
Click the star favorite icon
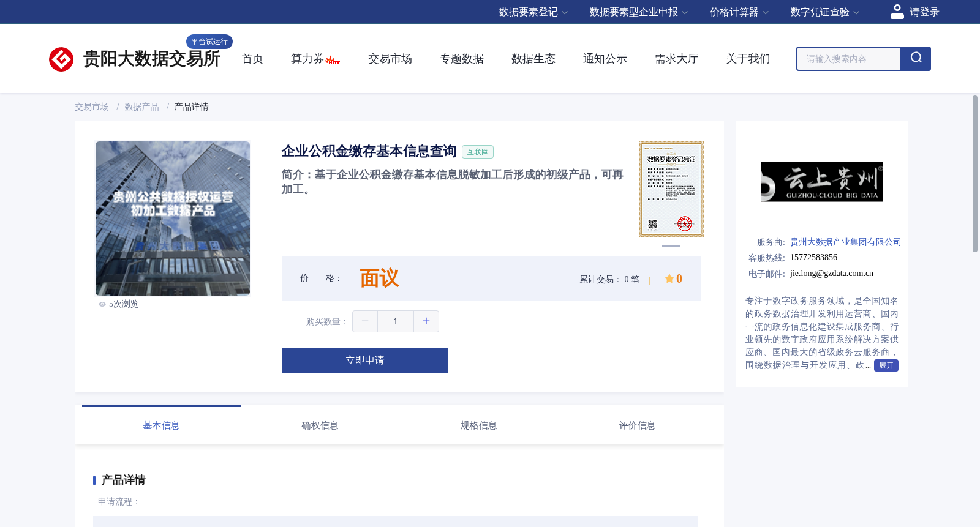tap(669, 278)
